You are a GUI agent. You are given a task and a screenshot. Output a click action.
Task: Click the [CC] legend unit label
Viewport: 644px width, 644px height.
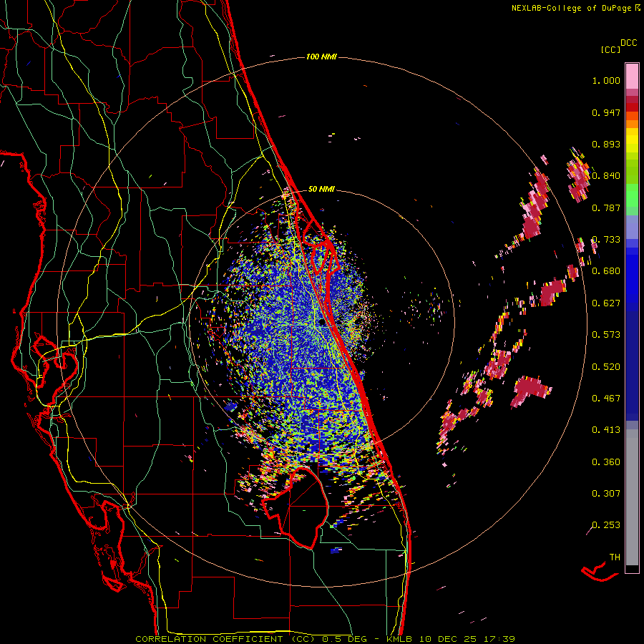(611, 49)
